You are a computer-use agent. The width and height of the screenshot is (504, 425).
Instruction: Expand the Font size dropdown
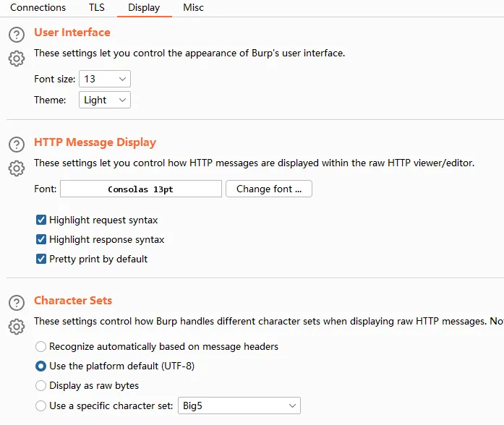[105, 79]
